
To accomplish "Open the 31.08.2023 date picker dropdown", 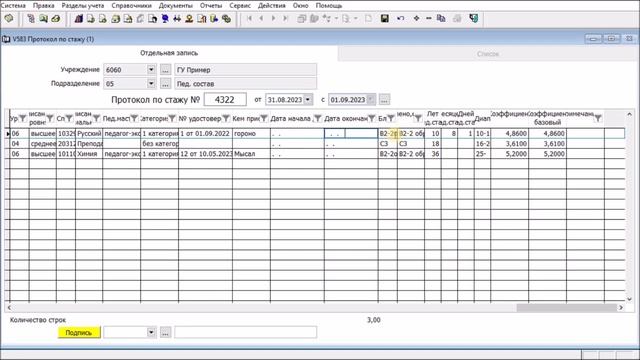I will click(308, 100).
